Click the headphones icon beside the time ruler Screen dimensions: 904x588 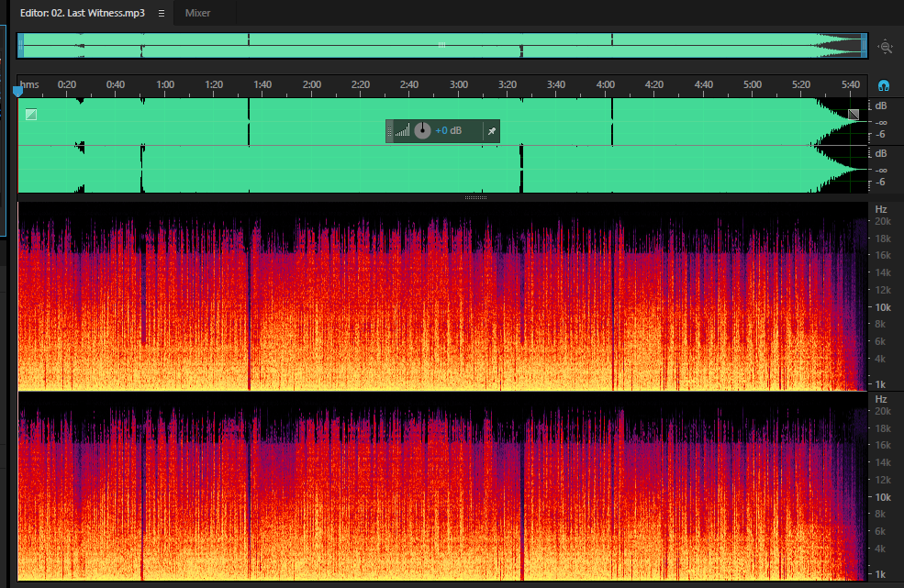tap(883, 86)
